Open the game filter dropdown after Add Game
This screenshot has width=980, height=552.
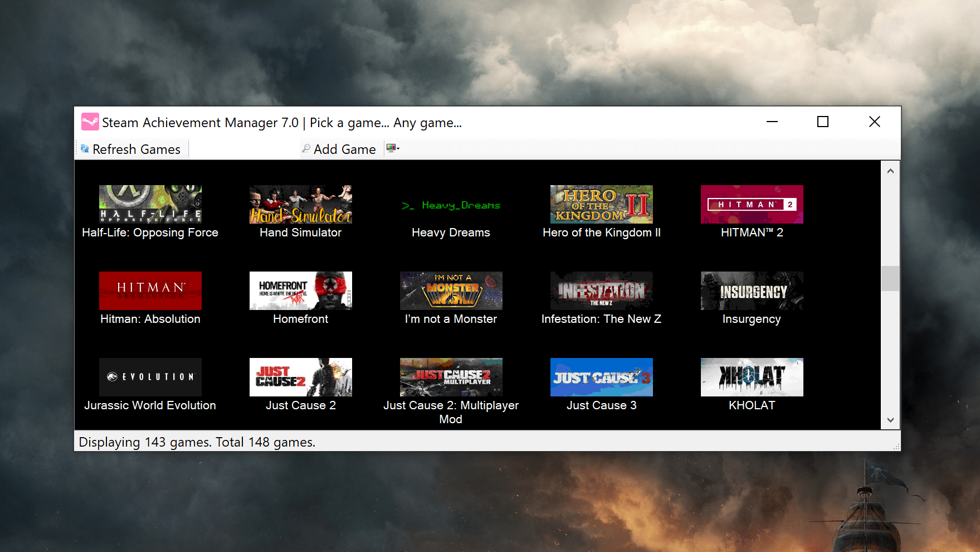(393, 148)
